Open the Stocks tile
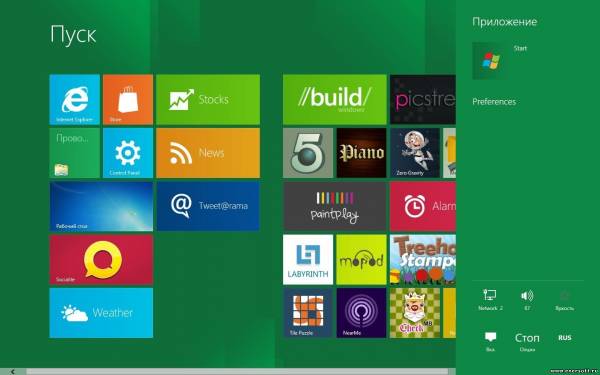Screen dimensions: 600x375 click(208, 99)
